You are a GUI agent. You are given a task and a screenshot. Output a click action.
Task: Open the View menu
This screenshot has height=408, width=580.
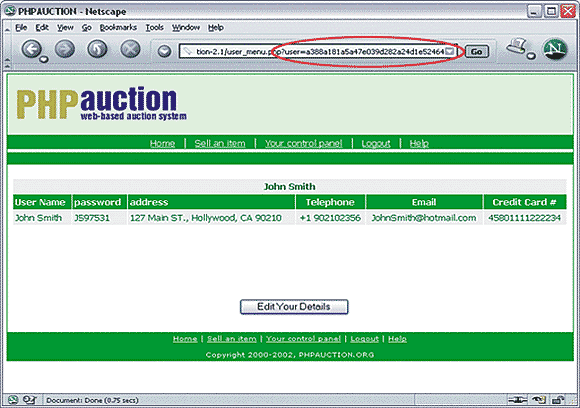click(65, 27)
